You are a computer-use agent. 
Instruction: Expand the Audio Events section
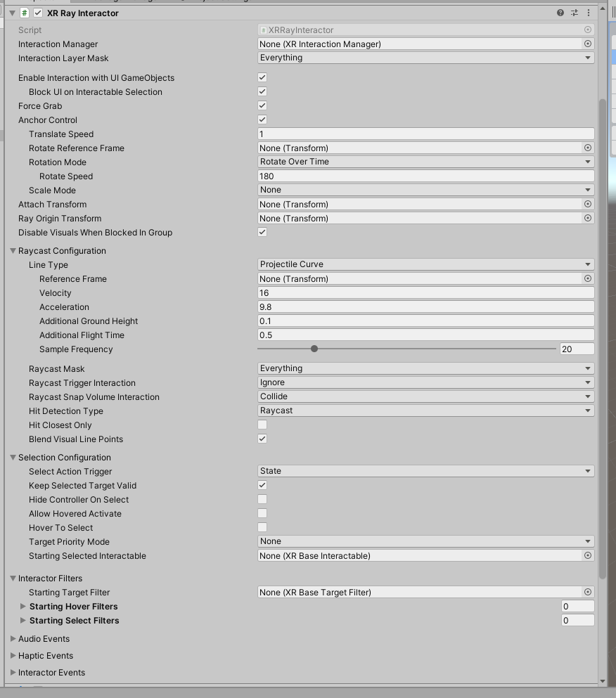[x=12, y=638]
